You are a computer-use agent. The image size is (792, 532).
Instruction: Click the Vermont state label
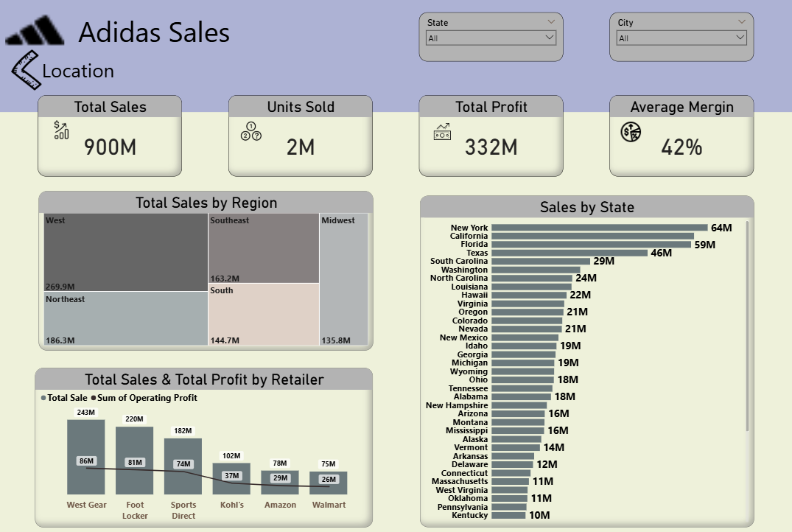point(471,447)
